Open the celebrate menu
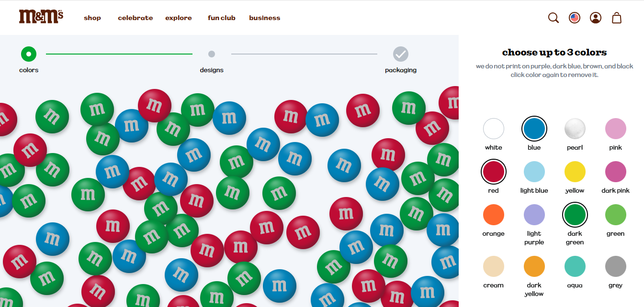Viewport: 644px width, 307px height. (136, 18)
